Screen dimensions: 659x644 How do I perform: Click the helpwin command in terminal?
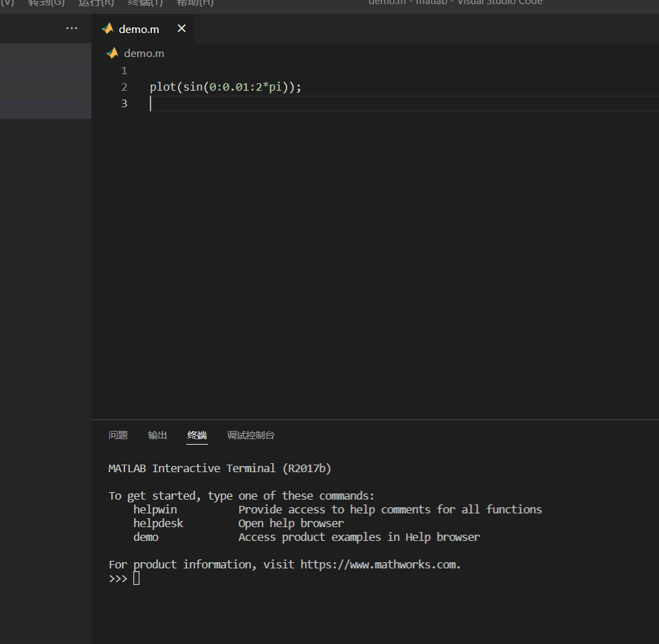pyautogui.click(x=155, y=509)
